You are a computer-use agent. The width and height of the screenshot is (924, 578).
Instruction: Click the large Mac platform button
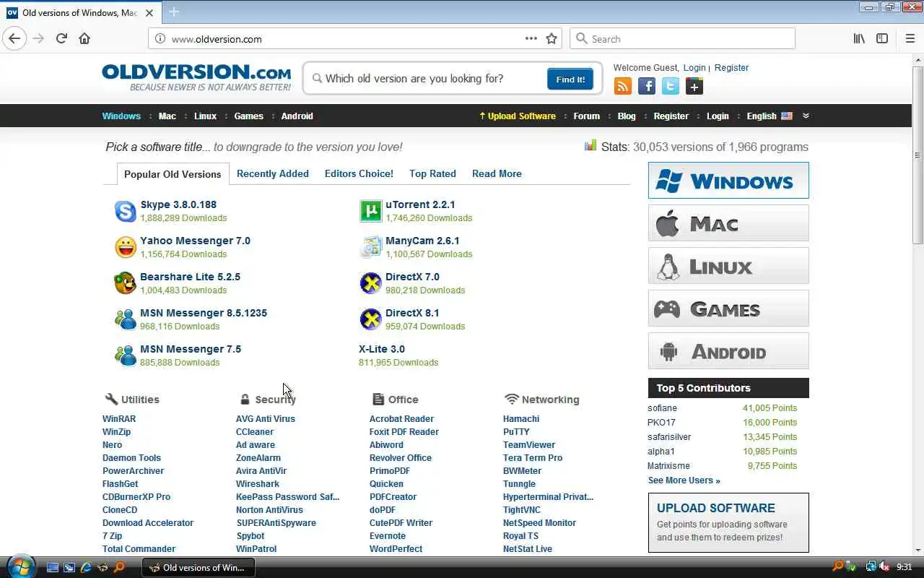[728, 223]
